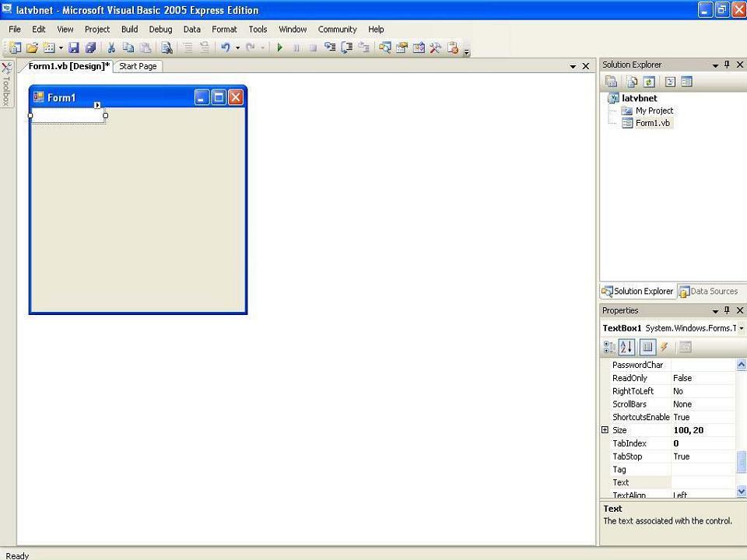Click the View Code icon in Solution Explorer
This screenshot has height=560, width=747.
[x=670, y=82]
